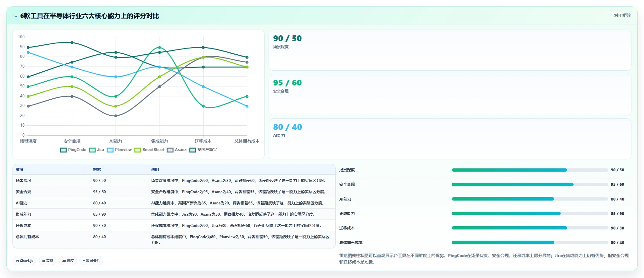Click the Asana lowest data point at AI能力
This screenshot has height=278, width=644.
click(x=116, y=116)
